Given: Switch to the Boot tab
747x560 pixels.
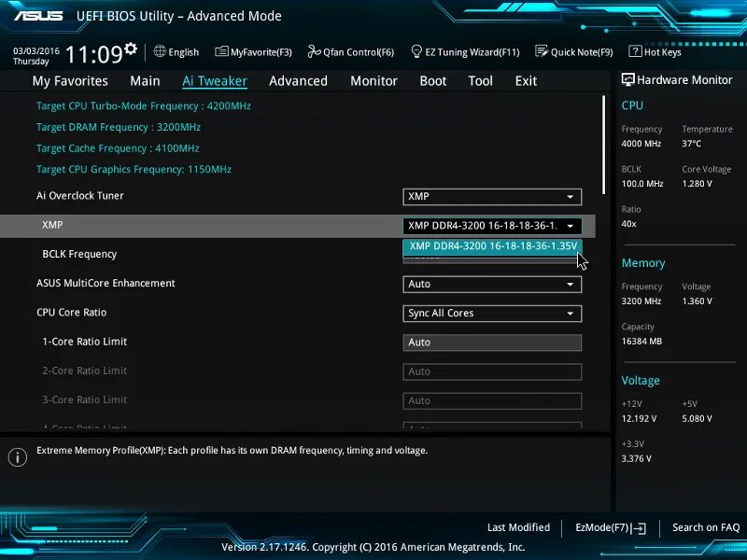Looking at the screenshot, I should (x=433, y=81).
